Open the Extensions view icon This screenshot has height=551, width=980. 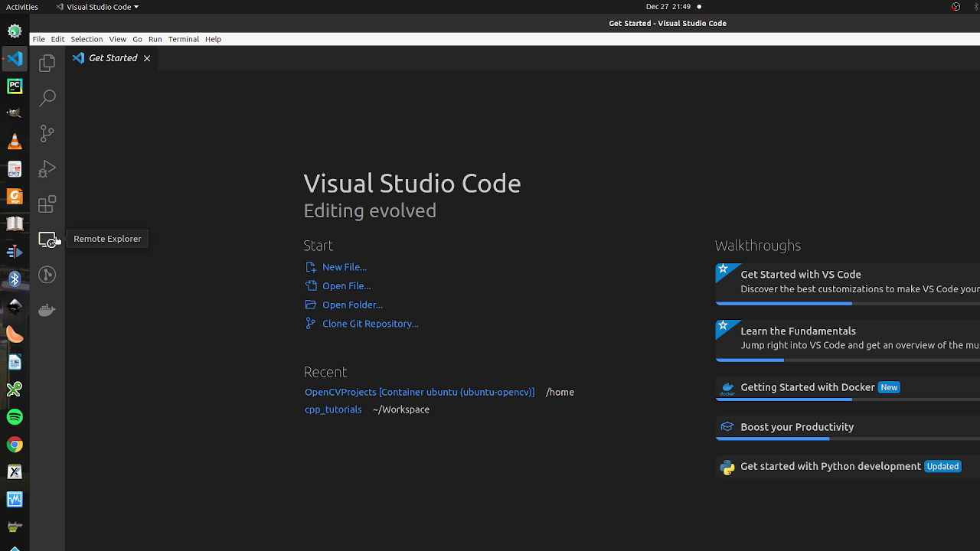click(x=47, y=204)
